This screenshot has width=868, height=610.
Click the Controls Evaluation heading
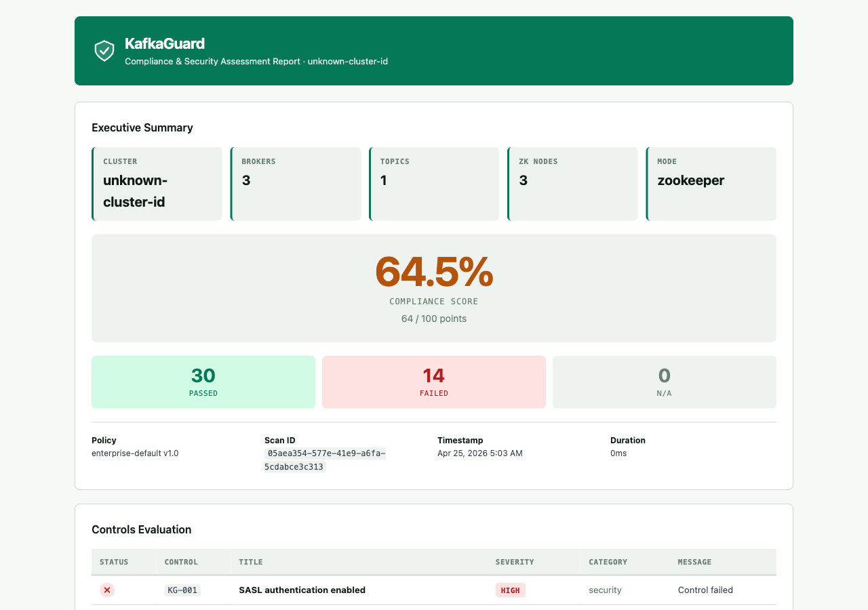point(142,530)
